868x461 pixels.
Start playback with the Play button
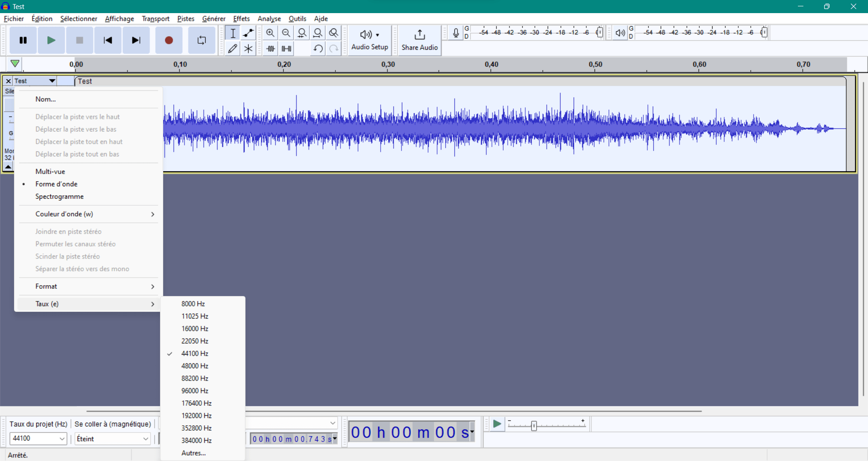tap(52, 40)
